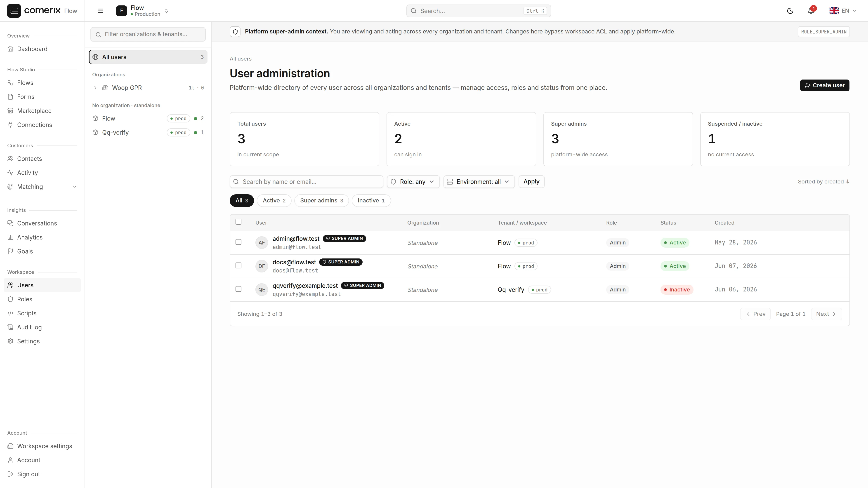Screen dimensions: 868x488
Task: Click the Total users stat card
Action: click(x=304, y=139)
